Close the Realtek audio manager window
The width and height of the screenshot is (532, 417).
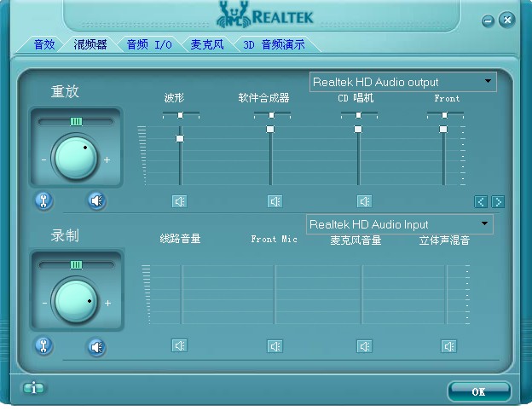(x=507, y=20)
